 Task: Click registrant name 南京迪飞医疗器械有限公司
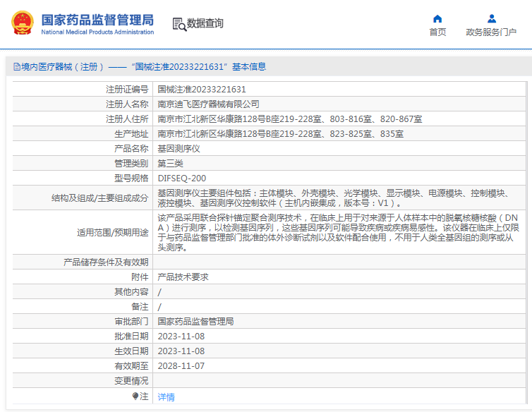(208, 104)
